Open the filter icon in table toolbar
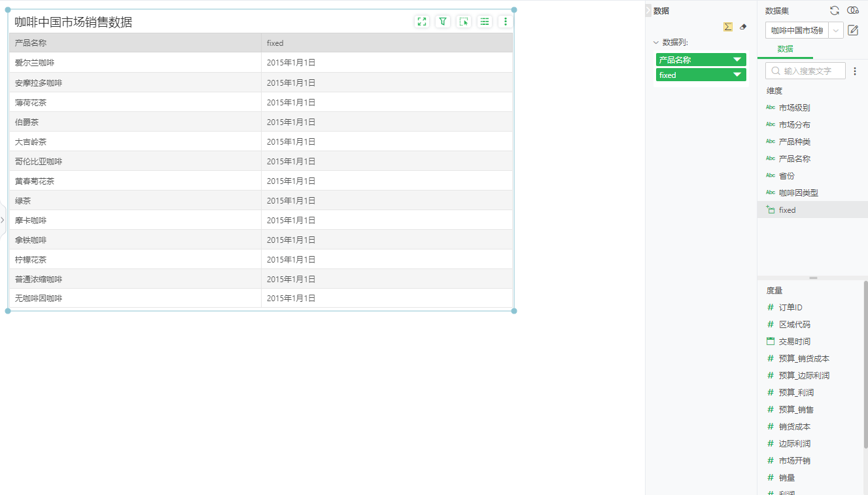Image resolution: width=868 pixels, height=495 pixels. tap(443, 22)
